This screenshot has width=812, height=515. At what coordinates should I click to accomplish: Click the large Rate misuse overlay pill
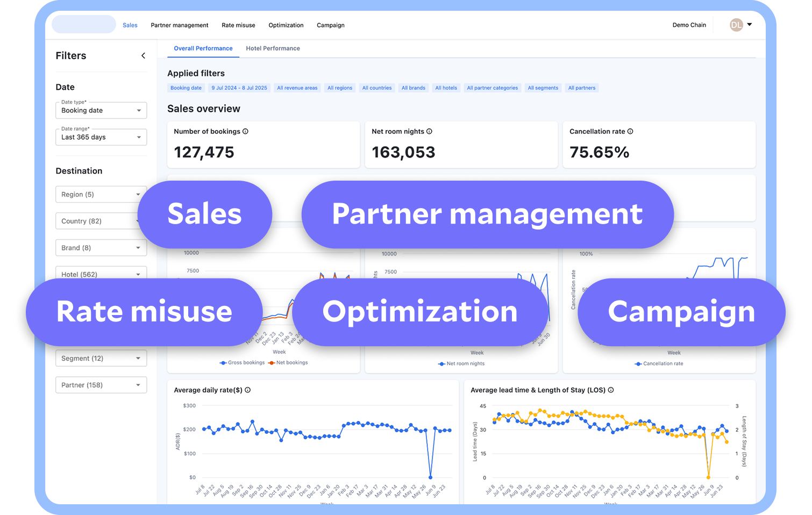[x=144, y=312]
